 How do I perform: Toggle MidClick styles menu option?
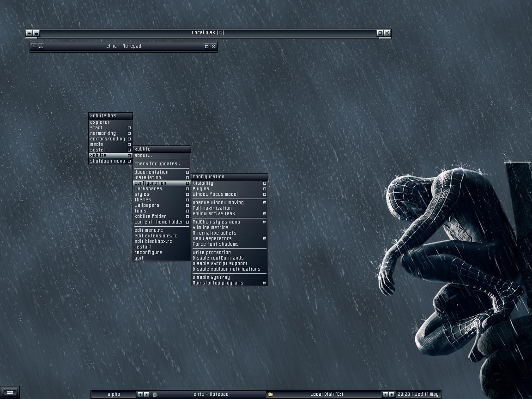click(x=230, y=222)
